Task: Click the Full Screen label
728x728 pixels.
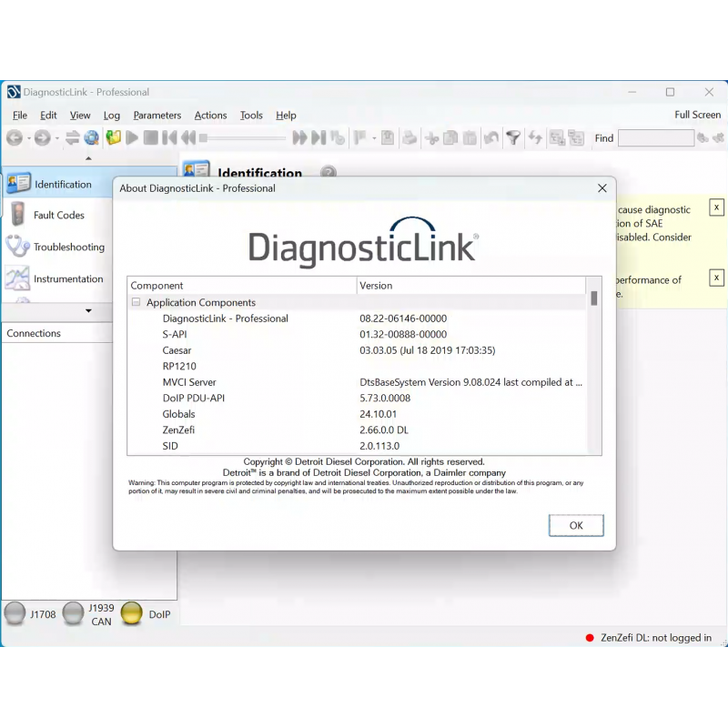Action: tap(697, 115)
